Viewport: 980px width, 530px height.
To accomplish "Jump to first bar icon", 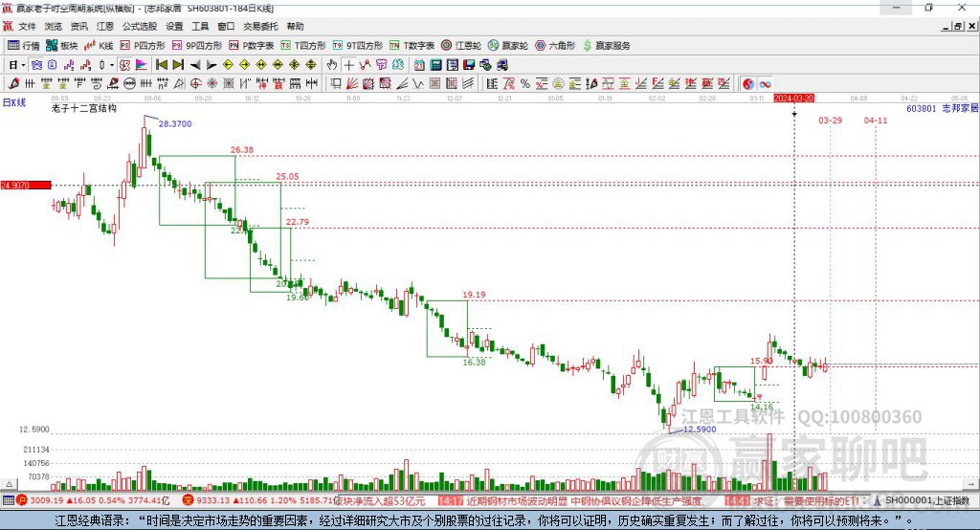I will (162, 65).
